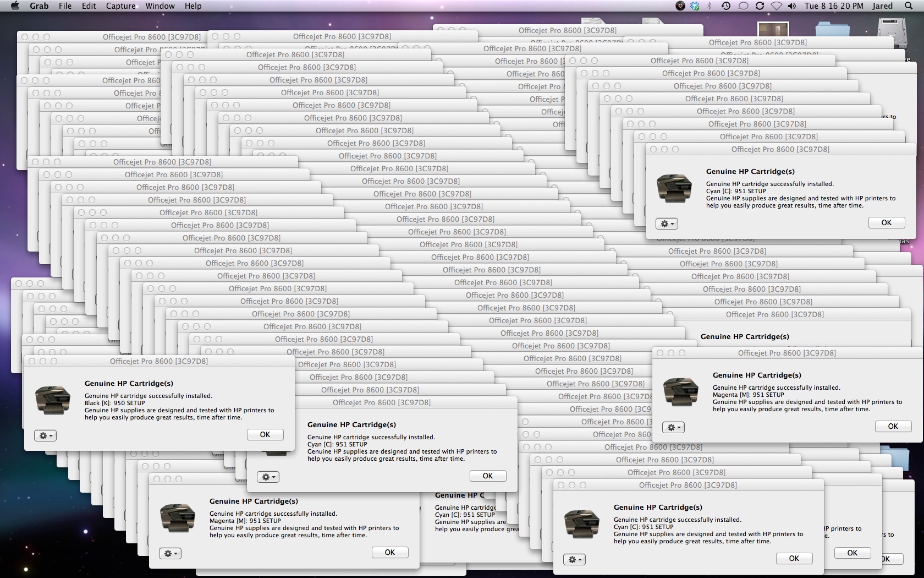Click the circular sync arrows icon
The image size is (924, 578).
click(x=760, y=6)
